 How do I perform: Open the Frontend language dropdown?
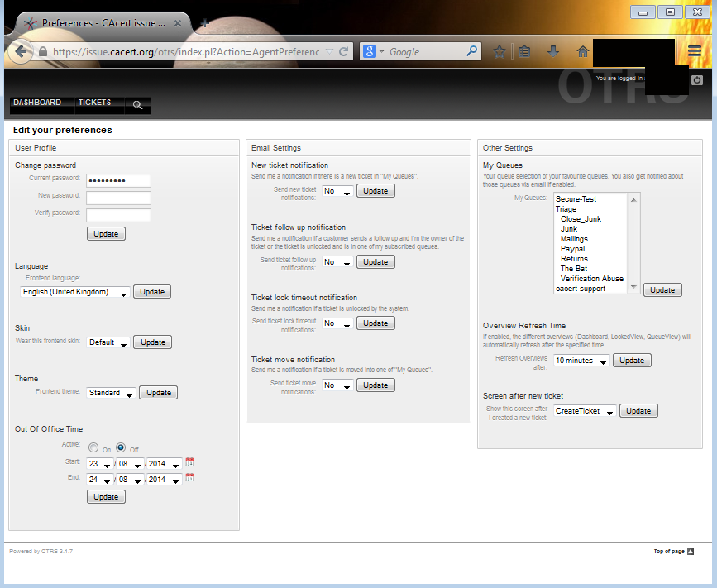(75, 292)
